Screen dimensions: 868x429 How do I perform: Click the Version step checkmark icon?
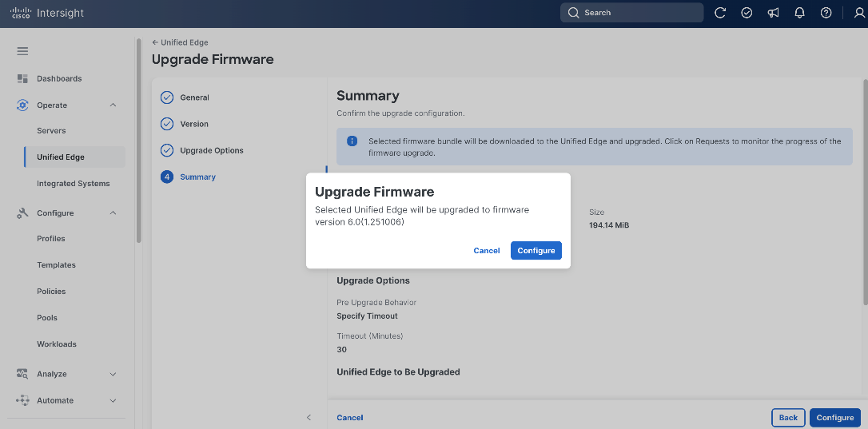(166, 124)
